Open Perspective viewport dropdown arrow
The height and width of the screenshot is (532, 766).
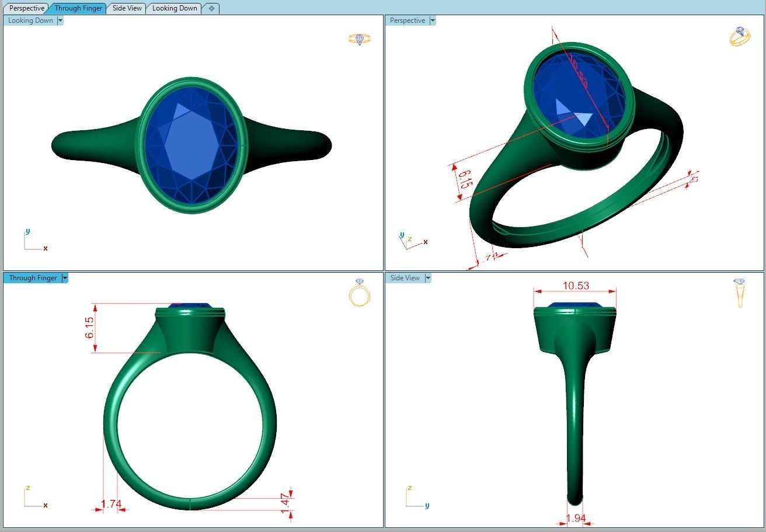coord(433,20)
